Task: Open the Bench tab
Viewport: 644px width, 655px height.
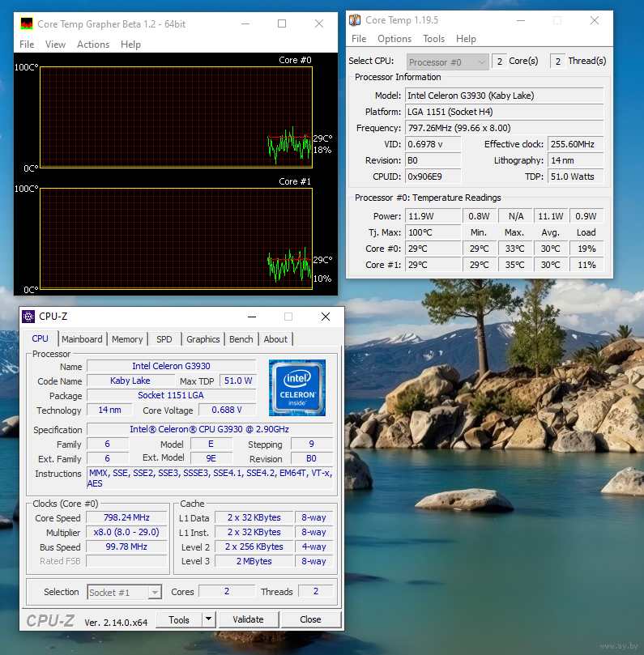Action: [241, 339]
